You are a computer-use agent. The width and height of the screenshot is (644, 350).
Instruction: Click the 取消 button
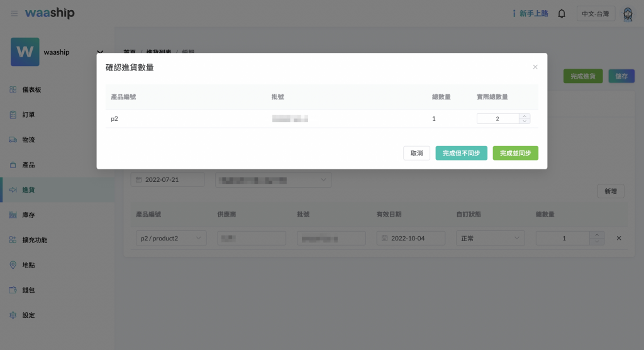click(x=416, y=153)
